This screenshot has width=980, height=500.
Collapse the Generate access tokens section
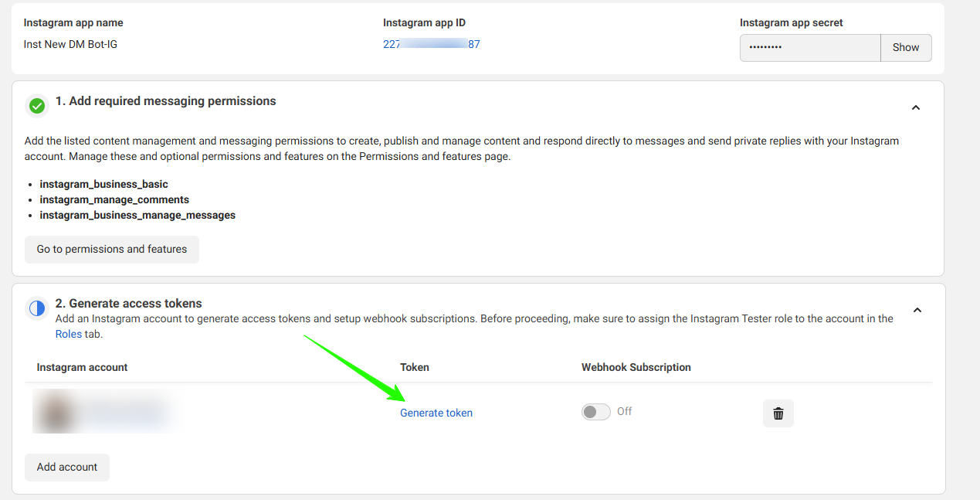coord(917,310)
